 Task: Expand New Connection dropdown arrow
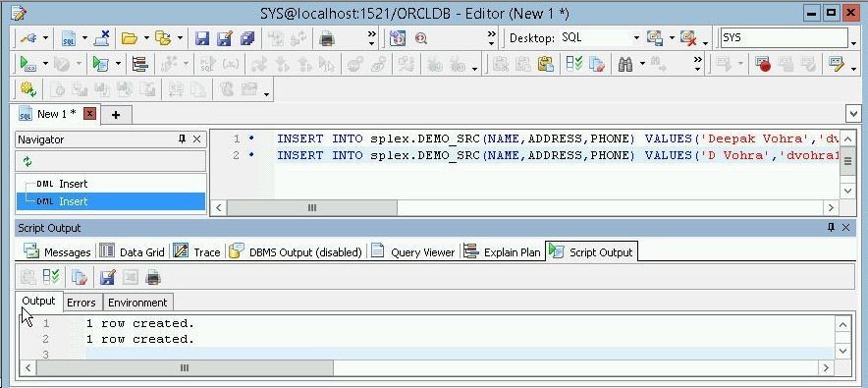click(45, 38)
